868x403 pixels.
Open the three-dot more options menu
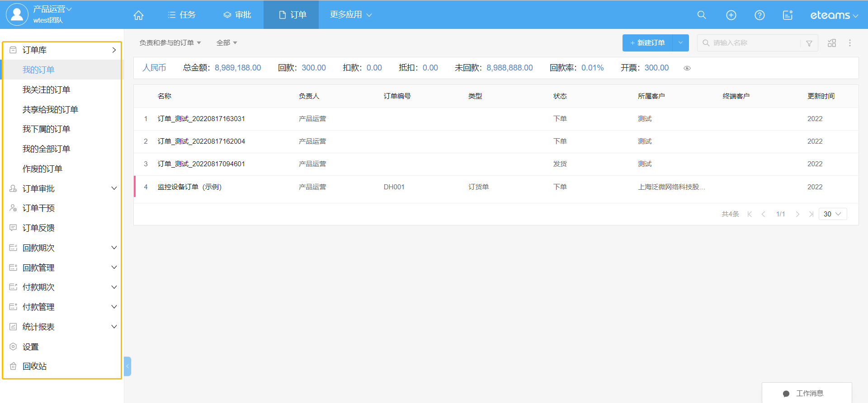tap(849, 43)
